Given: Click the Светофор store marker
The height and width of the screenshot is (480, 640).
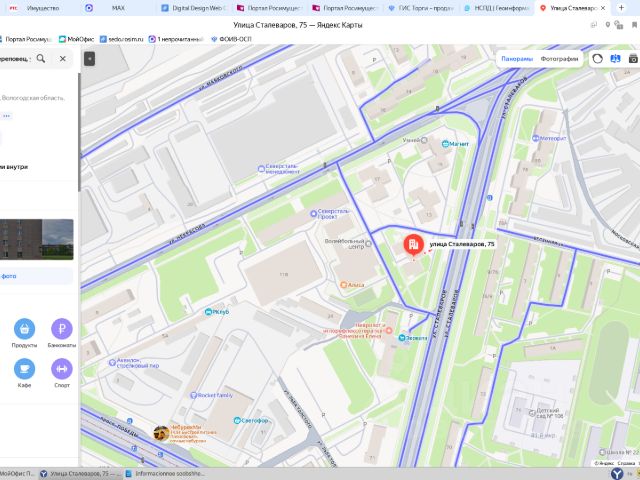Looking at the screenshot, I should point(237,420).
